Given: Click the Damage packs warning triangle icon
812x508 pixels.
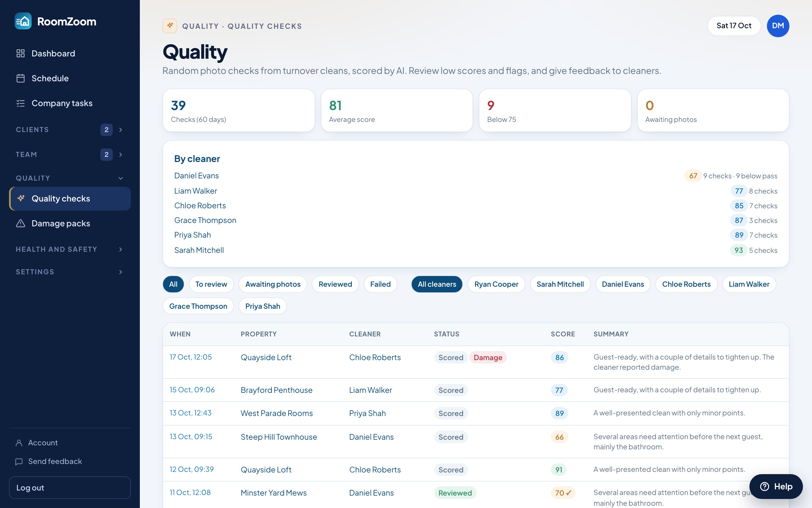Looking at the screenshot, I should tap(21, 224).
